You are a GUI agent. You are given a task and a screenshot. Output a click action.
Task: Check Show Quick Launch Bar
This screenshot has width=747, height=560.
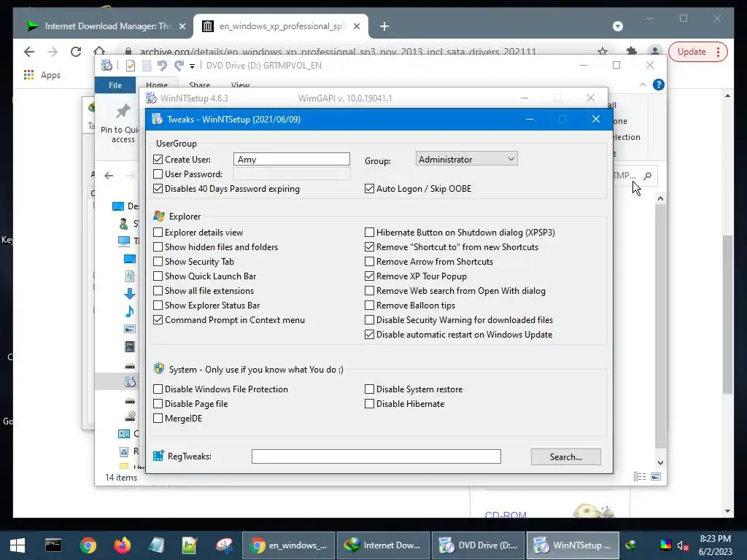pos(158,276)
